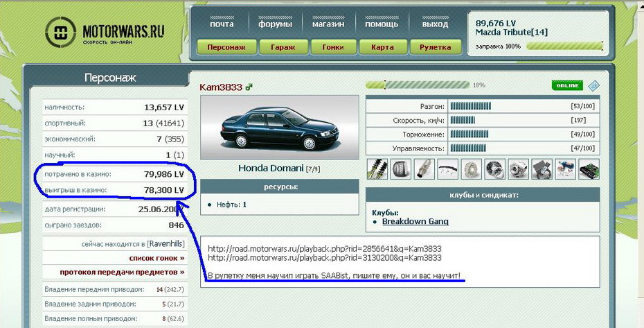Image resolution: width=644 pixels, height=328 pixels.
Task: Click the Ravenhills location text
Action: (166, 243)
